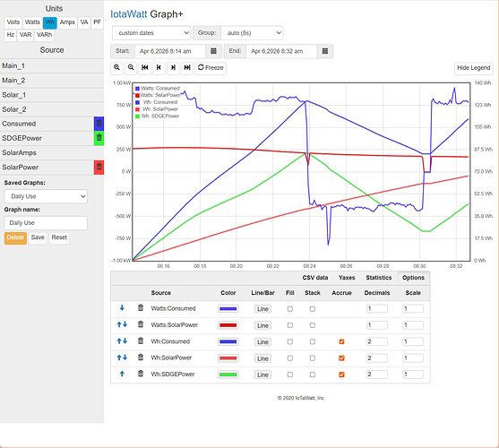Viewport: 499px width, 448px height.
Task: Enable Stack for Watts:Consumed
Action: tap(313, 309)
